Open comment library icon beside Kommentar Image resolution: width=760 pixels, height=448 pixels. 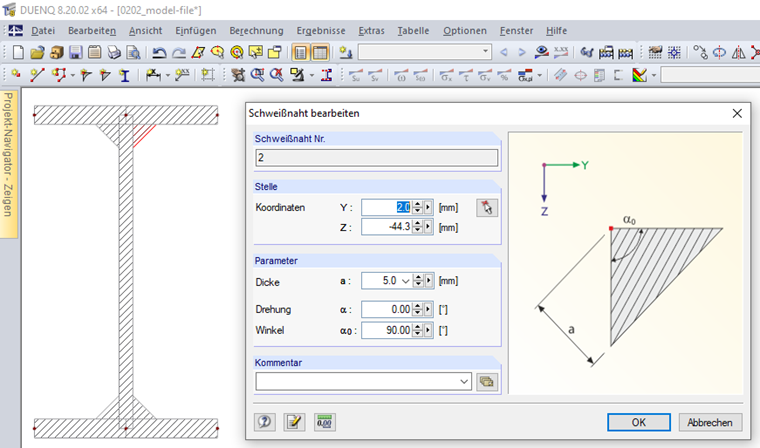[x=487, y=382]
